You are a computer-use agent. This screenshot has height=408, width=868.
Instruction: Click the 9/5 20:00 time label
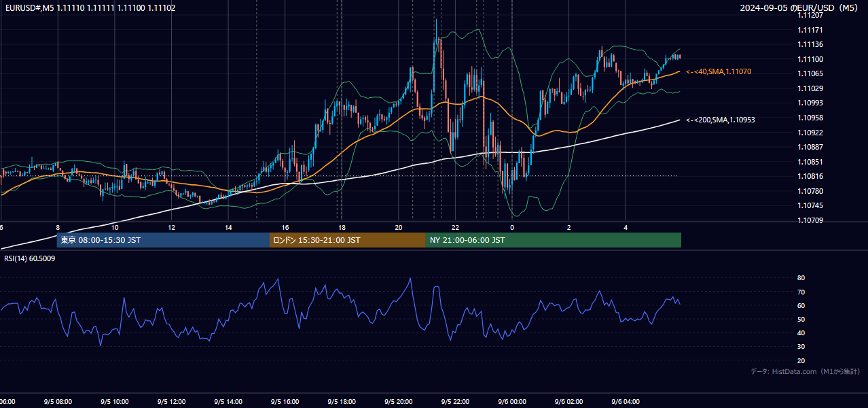click(x=399, y=401)
